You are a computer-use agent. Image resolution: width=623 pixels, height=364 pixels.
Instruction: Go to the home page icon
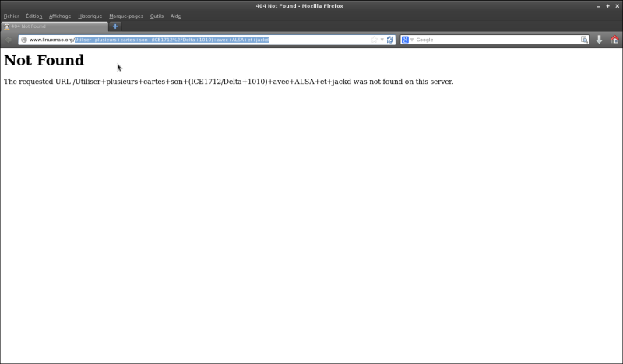[x=614, y=40]
